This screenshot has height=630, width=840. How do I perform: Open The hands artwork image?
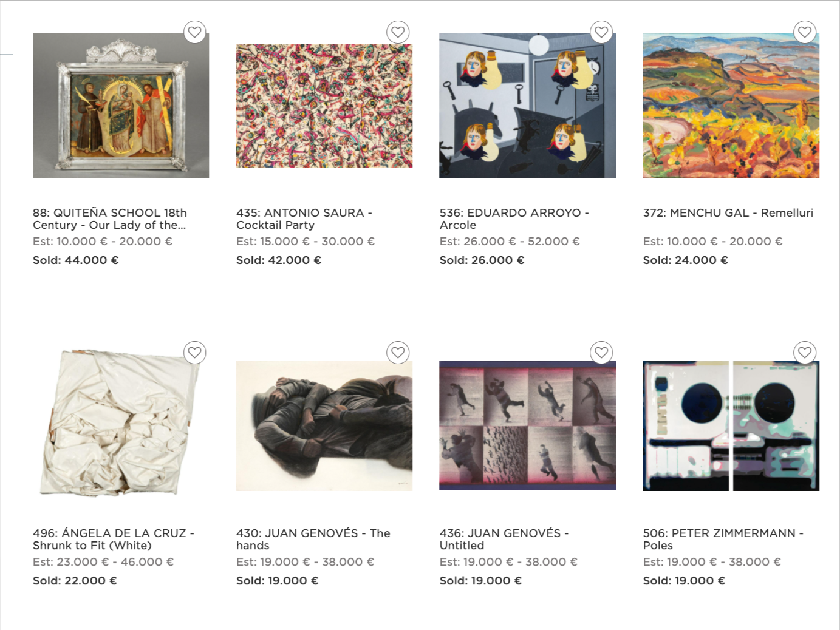tap(324, 425)
